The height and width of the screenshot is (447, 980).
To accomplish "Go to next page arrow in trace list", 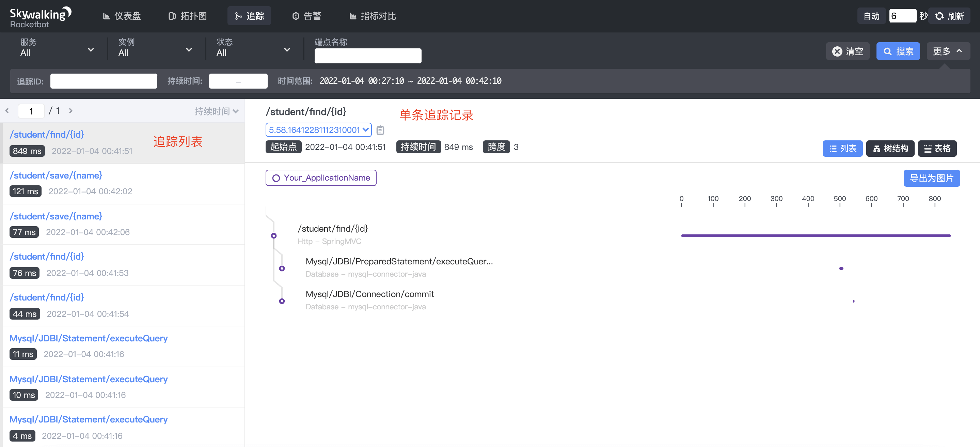I will click(x=71, y=111).
